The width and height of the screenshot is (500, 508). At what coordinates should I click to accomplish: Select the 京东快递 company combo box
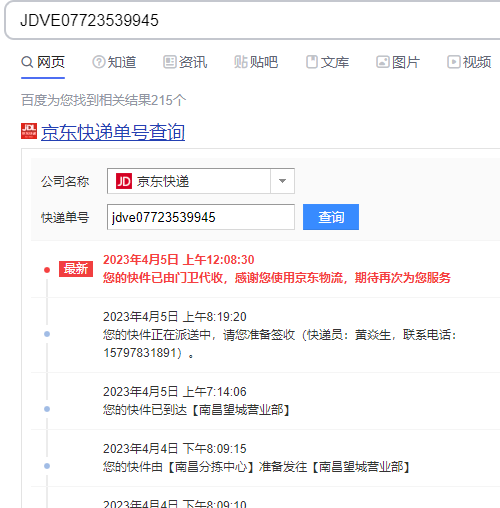(x=201, y=181)
